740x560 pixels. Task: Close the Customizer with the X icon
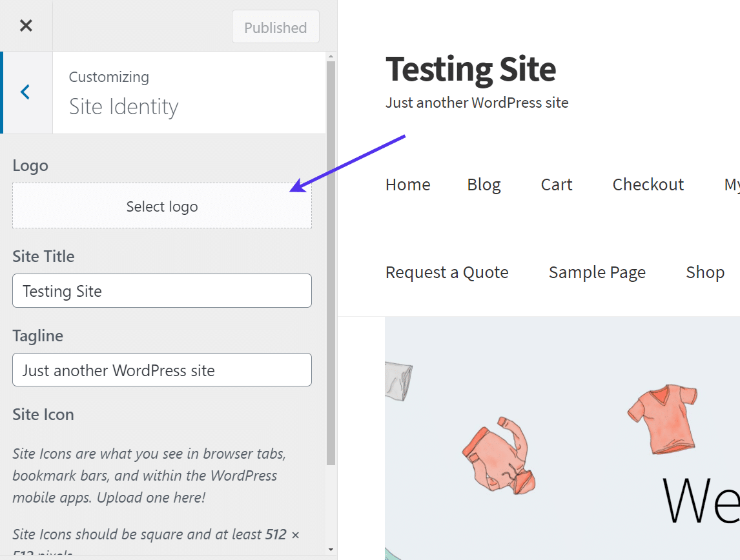26,25
